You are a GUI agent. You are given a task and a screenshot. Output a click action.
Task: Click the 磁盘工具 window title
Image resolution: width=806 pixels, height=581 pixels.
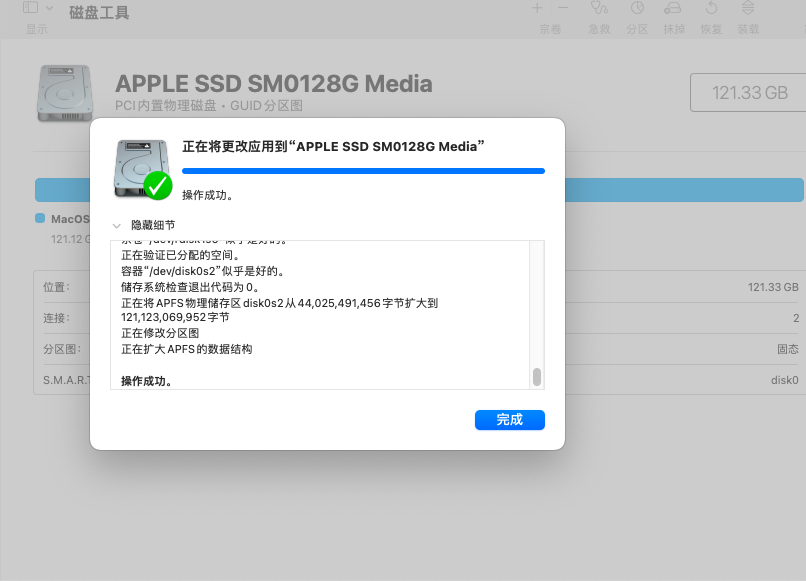click(99, 12)
